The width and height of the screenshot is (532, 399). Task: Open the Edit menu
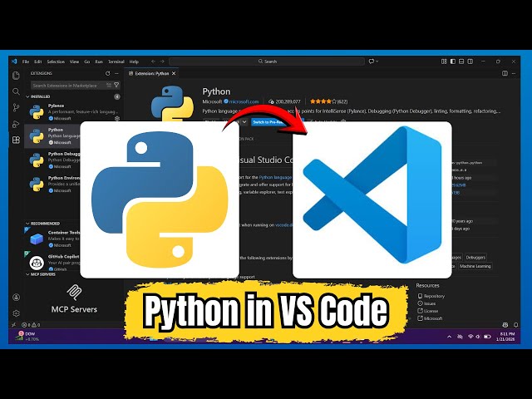[x=38, y=62]
